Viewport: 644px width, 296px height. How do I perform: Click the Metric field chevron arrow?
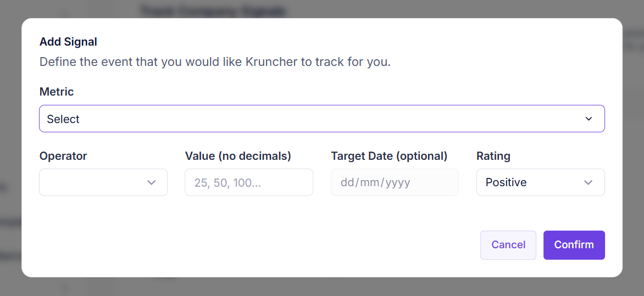click(x=589, y=119)
